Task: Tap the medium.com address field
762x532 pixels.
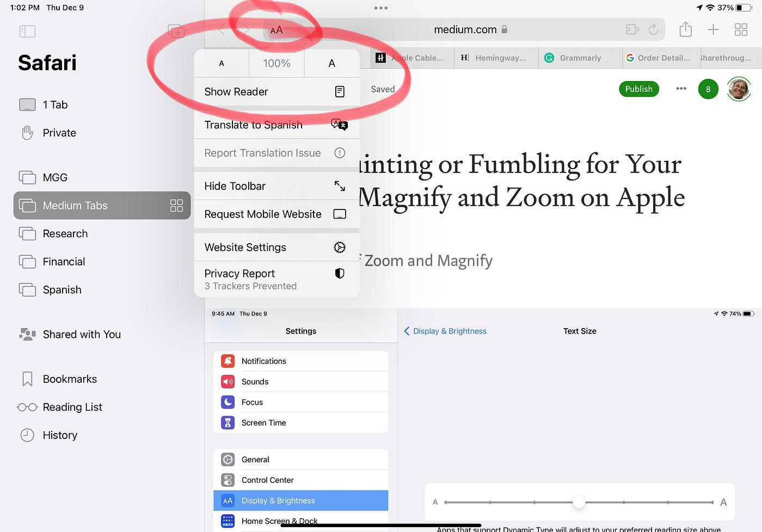Action: pyautogui.click(x=465, y=30)
